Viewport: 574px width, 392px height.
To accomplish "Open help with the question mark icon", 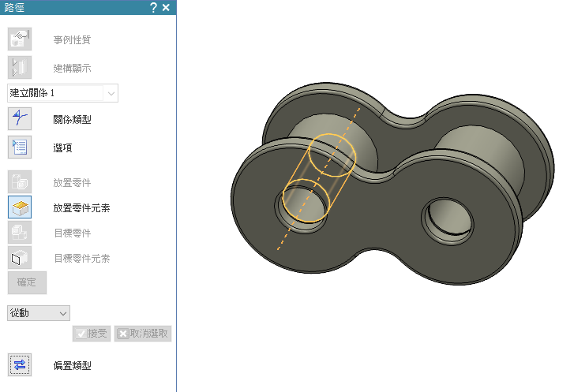I will (154, 7).
